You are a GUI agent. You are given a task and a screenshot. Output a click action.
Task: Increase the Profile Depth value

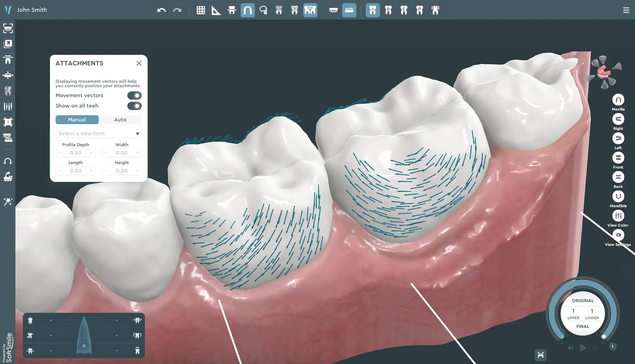pos(91,153)
